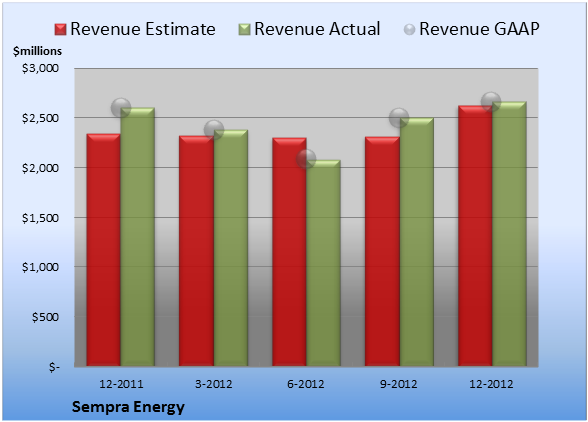The image size is (588, 422).
Task: Click the Sempra Energy chart title
Action: pyautogui.click(x=128, y=407)
